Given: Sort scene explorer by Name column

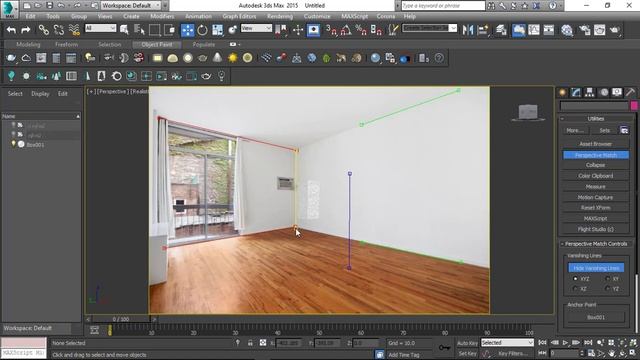Looking at the screenshot, I should [41, 116].
